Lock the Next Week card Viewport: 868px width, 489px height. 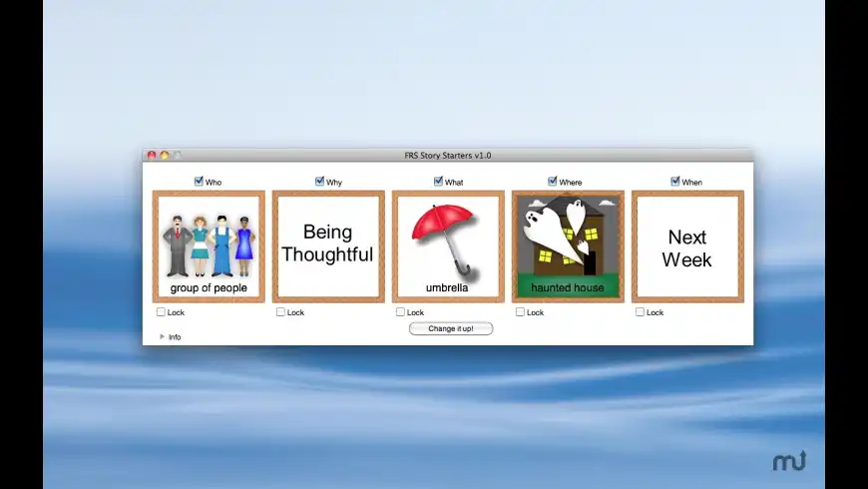click(640, 311)
